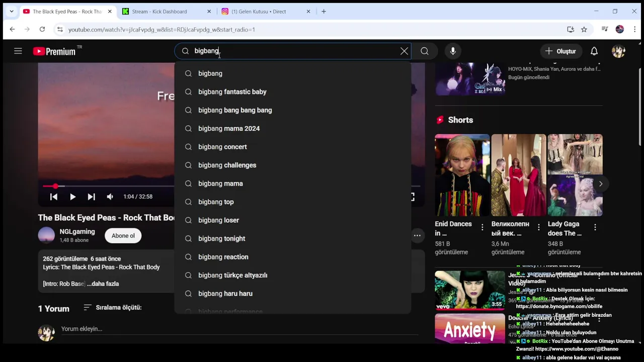
Task: Open options for Enid Dances short
Action: [x=482, y=227]
